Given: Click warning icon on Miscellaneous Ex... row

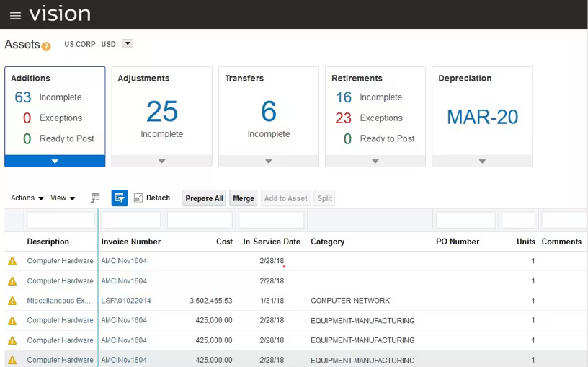Looking at the screenshot, I should 12,301.
